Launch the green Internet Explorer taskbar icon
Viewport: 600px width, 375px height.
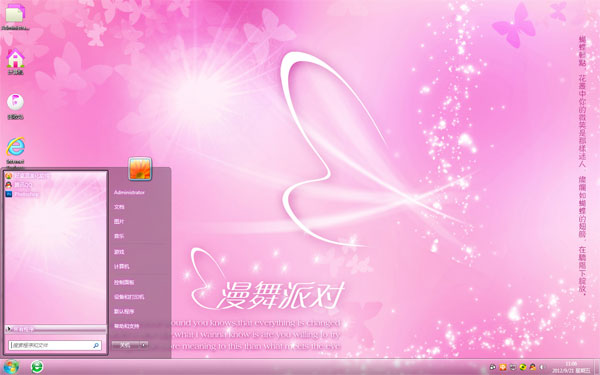37,367
